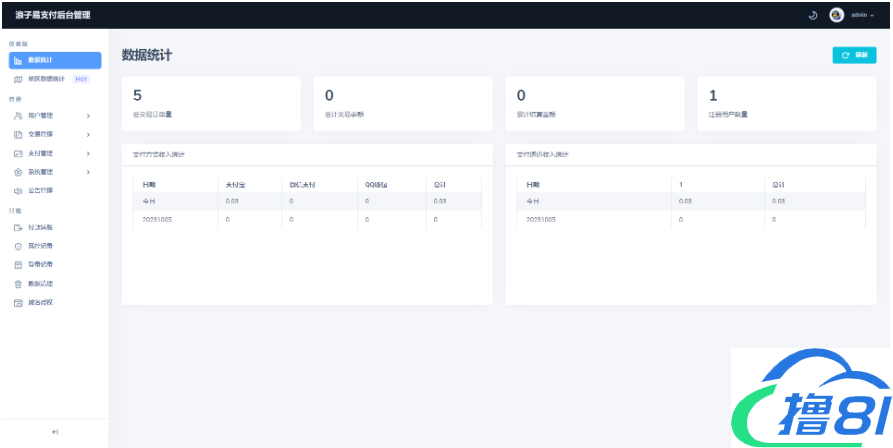Collapse the sidebar with the bottom arrow icon

click(55, 431)
